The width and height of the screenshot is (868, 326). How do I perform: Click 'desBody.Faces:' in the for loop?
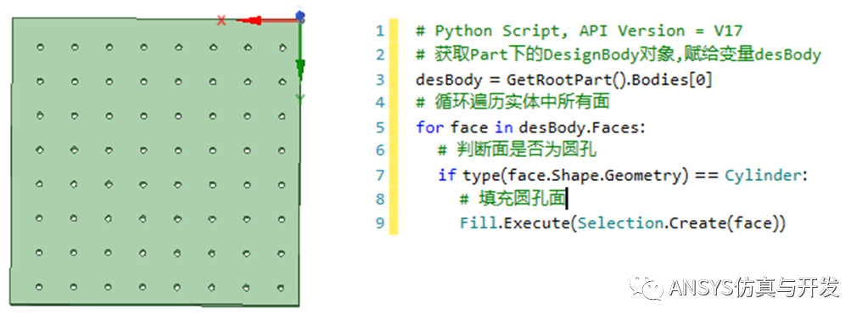(582, 128)
